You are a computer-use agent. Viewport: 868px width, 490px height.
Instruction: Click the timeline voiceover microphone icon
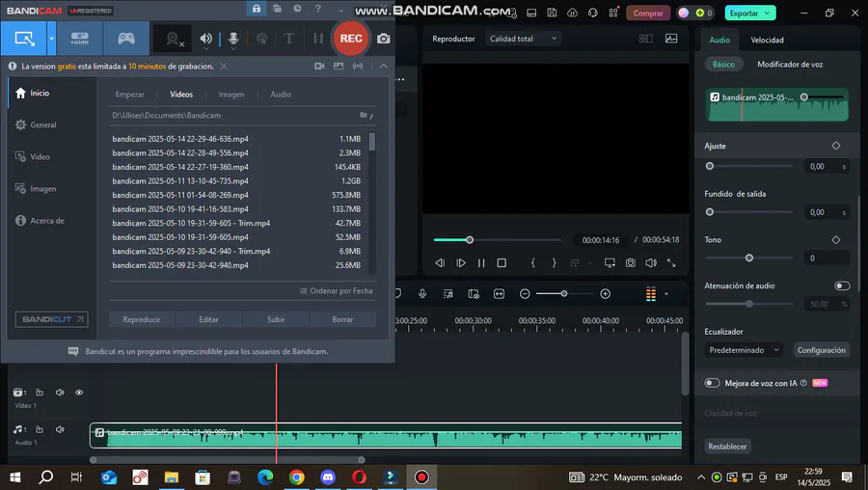click(x=422, y=294)
